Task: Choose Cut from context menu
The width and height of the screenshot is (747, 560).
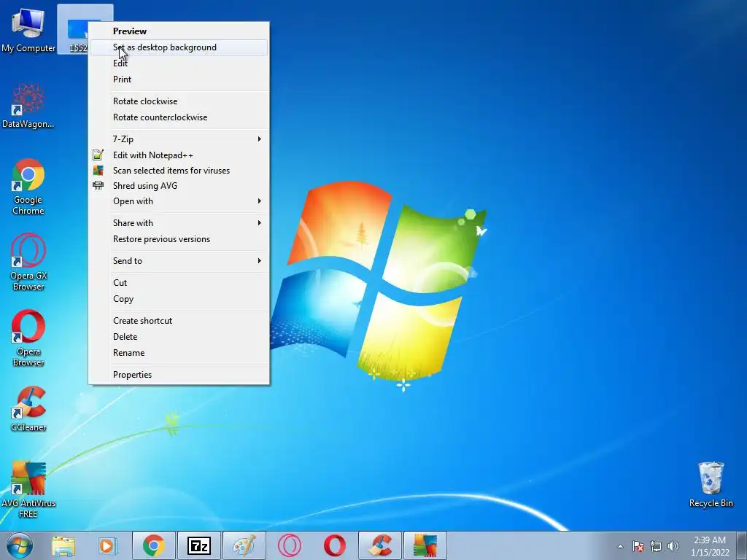Action: (x=179, y=283)
